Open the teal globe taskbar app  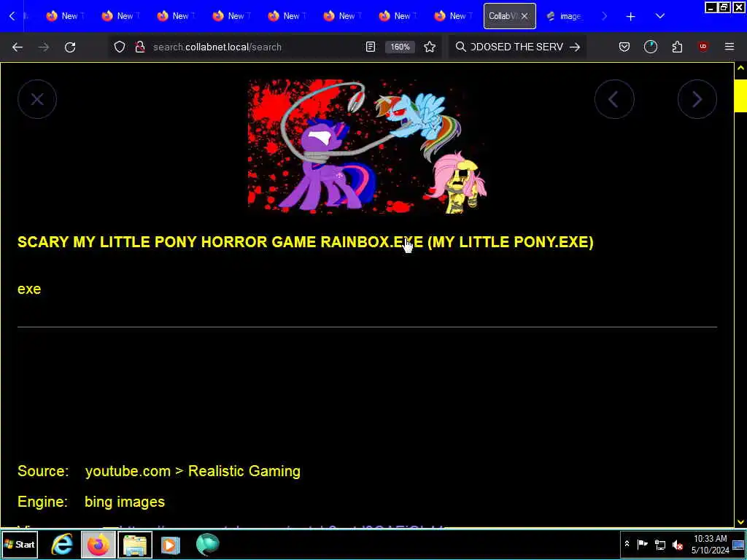tap(207, 544)
